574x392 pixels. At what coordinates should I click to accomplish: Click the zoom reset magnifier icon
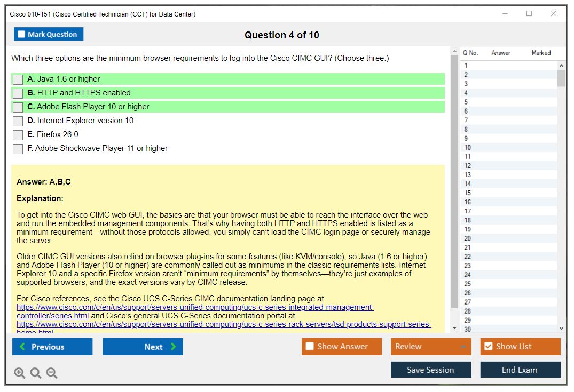[36, 373]
